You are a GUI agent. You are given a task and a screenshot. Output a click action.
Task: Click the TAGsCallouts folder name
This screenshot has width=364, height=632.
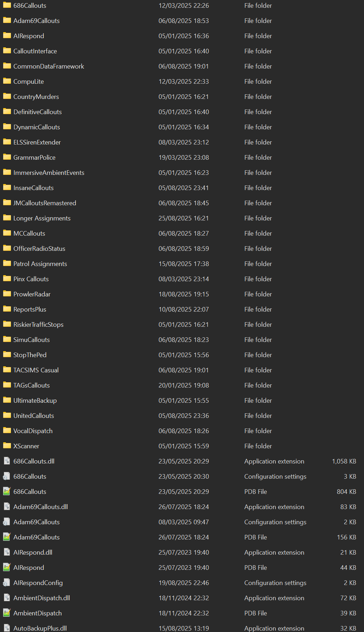(31, 385)
